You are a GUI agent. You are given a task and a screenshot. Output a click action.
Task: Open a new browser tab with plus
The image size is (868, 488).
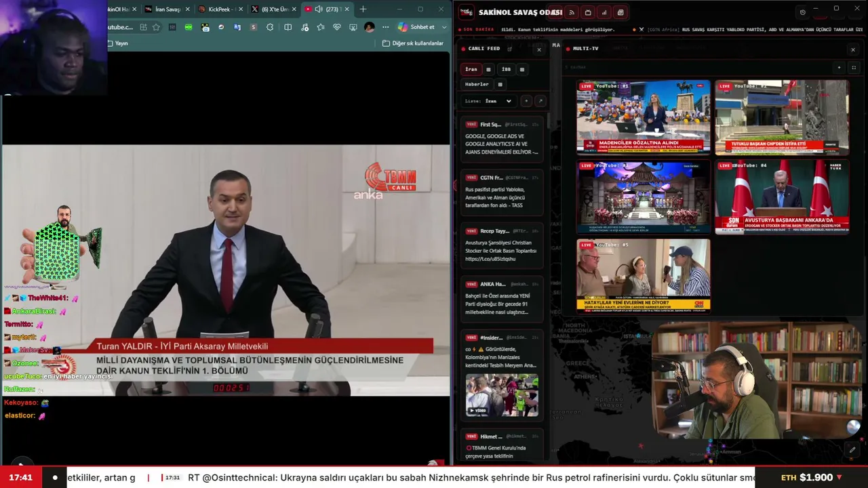[x=363, y=9]
